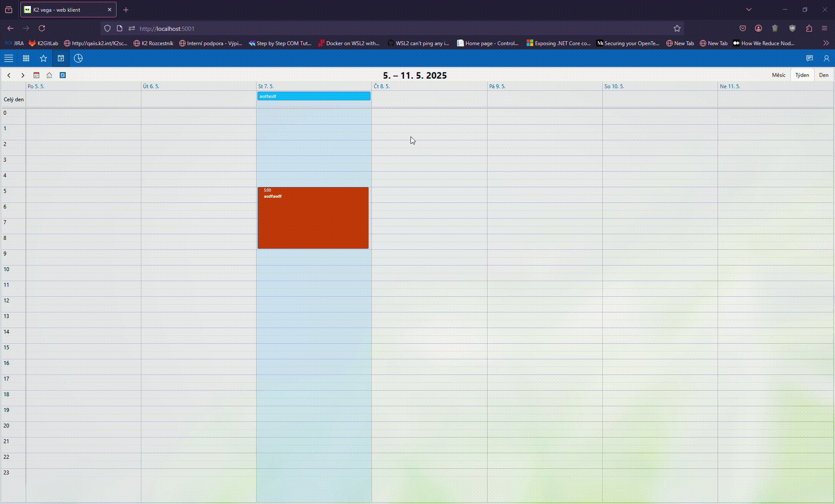
Task: Select the Týden view tab
Action: coord(802,75)
